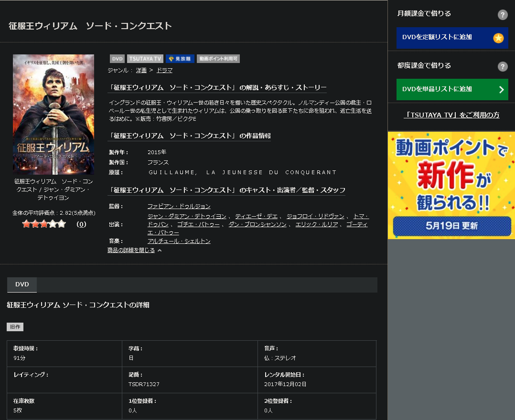The height and width of the screenshot is (420, 515).
Task: Click the production country フランス
Action: click(158, 162)
